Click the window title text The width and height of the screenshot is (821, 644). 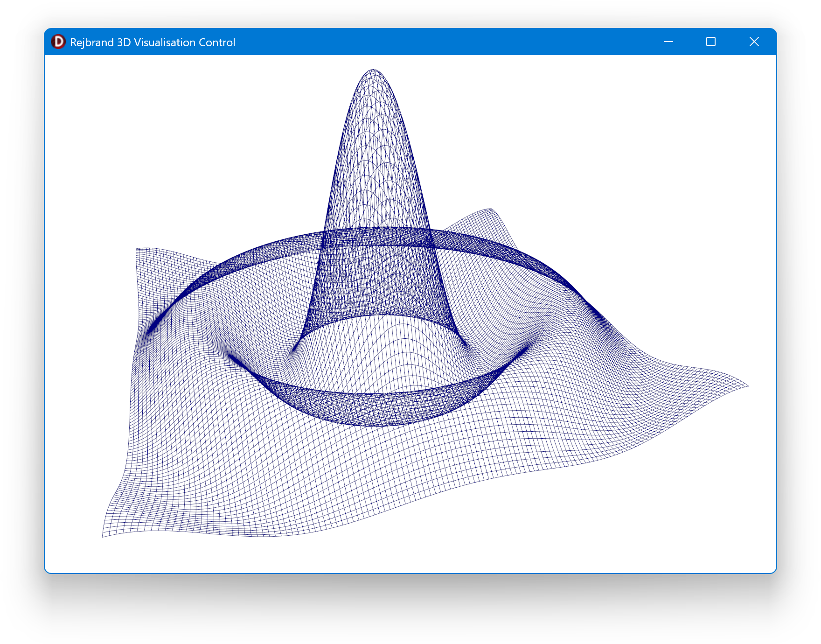152,42
